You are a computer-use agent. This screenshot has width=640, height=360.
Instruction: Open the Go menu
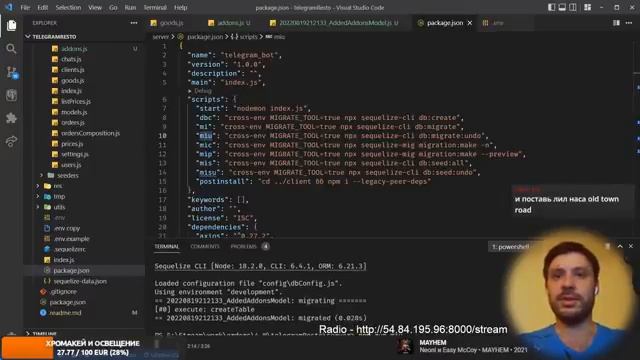pos(113,7)
